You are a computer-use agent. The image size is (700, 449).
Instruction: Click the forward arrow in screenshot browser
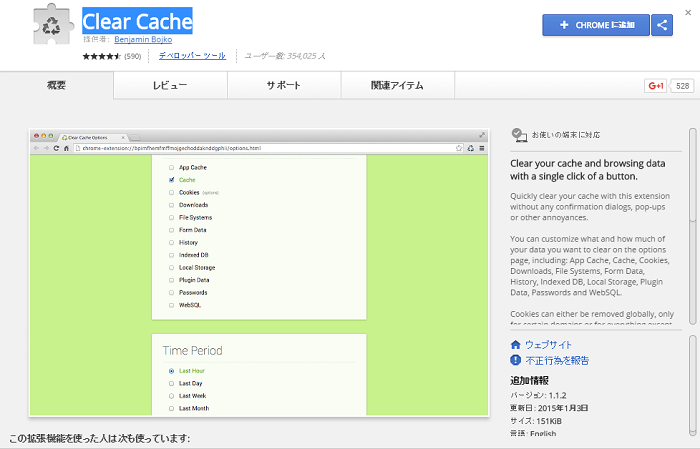[x=46, y=148]
